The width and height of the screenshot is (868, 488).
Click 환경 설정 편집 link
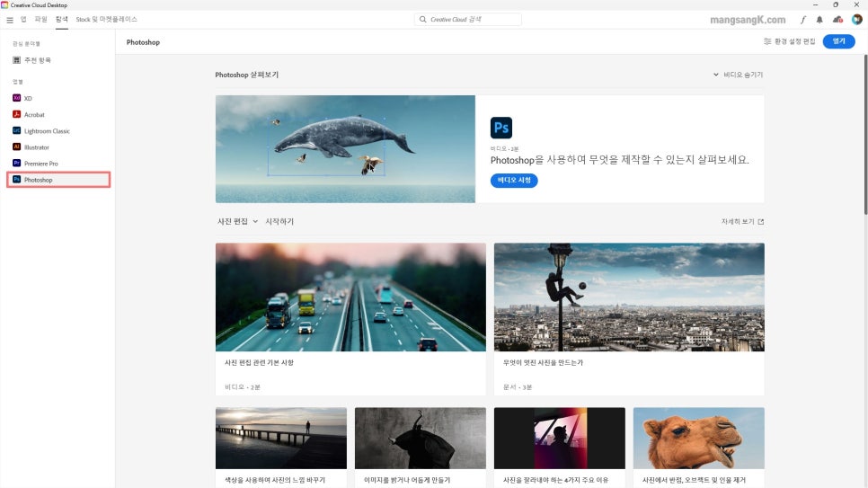794,41
